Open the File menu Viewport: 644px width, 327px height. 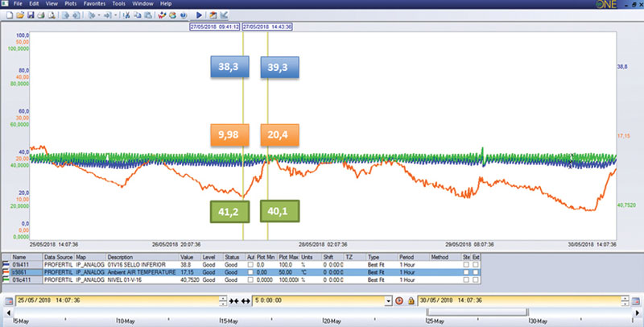[18, 4]
